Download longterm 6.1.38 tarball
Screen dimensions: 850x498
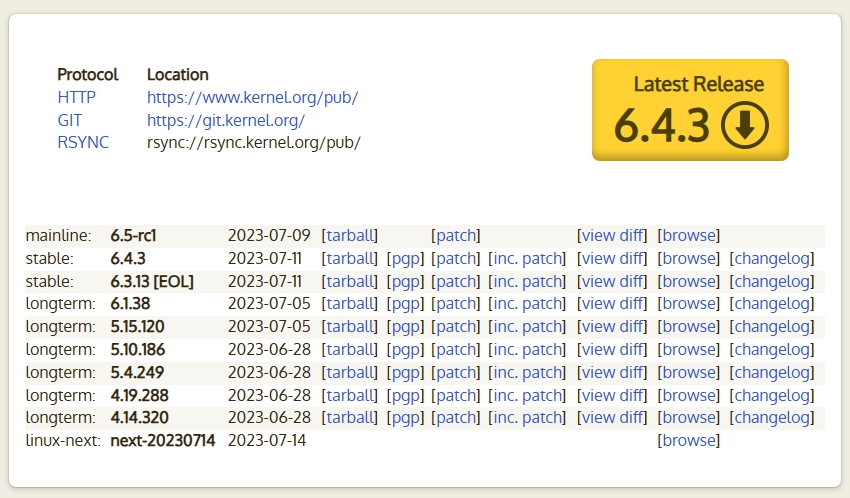pos(350,303)
